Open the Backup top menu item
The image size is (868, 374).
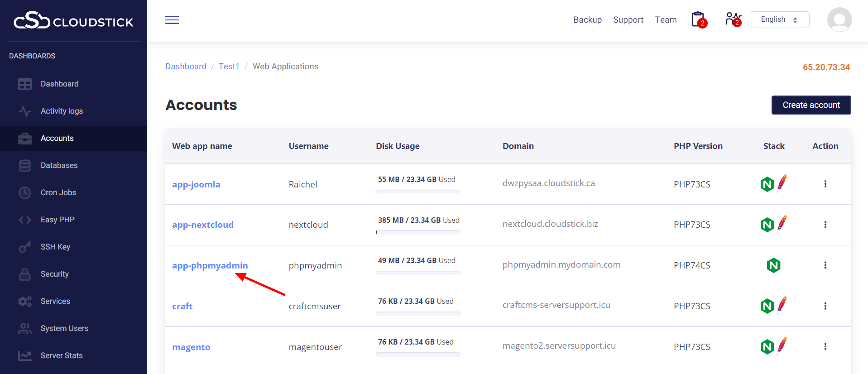point(587,20)
